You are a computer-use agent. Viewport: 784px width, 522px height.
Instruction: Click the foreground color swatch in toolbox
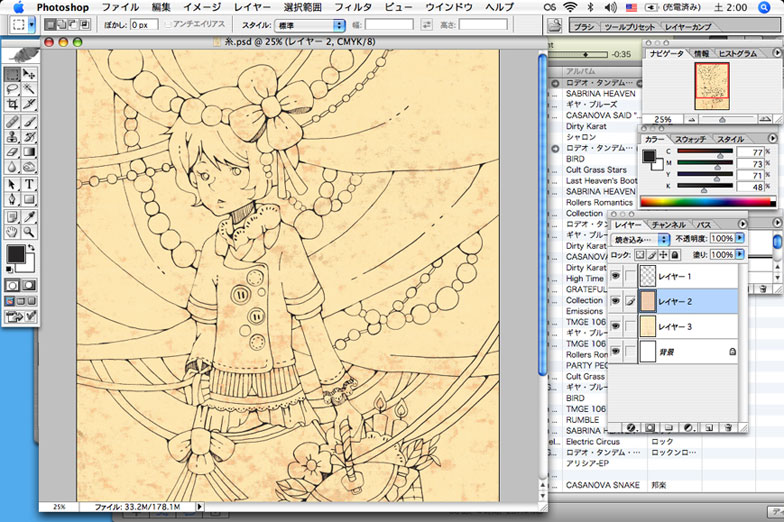pyautogui.click(x=16, y=254)
